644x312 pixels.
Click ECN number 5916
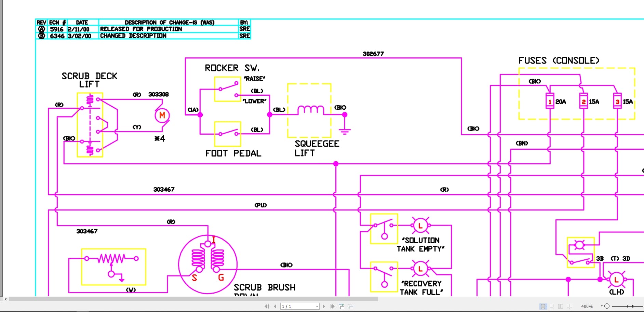point(57,29)
